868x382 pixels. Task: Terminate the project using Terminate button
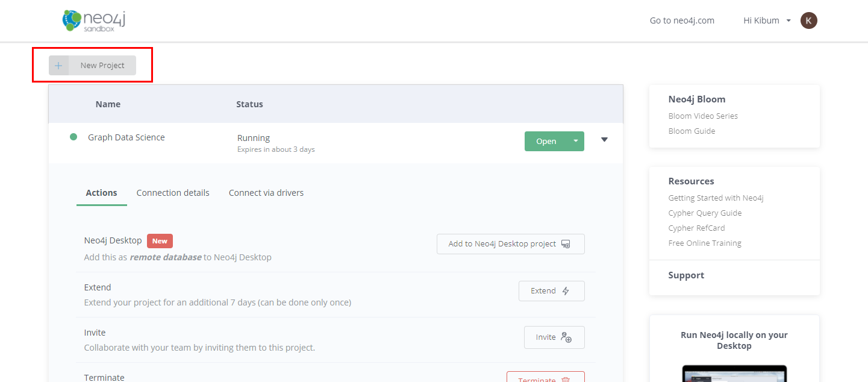pos(545,378)
